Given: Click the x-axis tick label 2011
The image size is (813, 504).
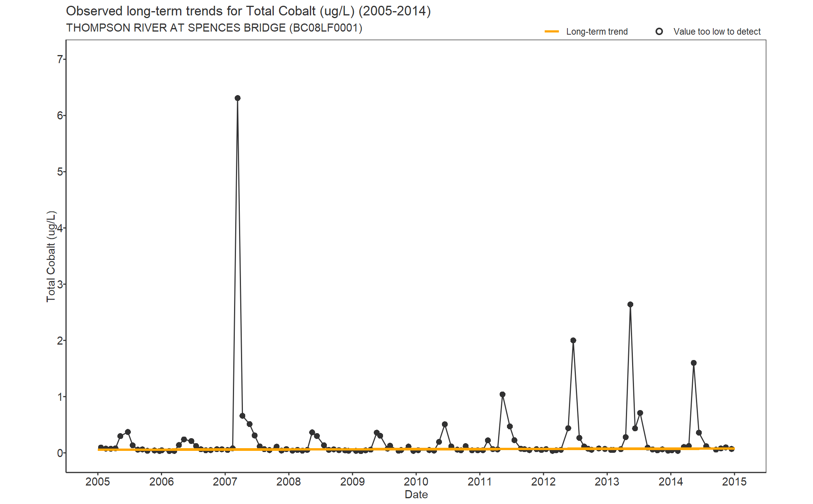Looking at the screenshot, I should [480, 482].
